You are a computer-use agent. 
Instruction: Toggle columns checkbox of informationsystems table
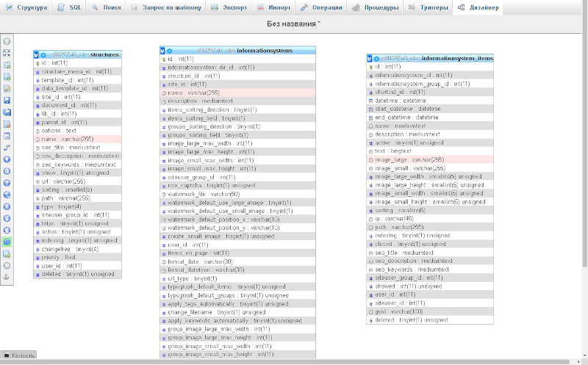(x=162, y=51)
